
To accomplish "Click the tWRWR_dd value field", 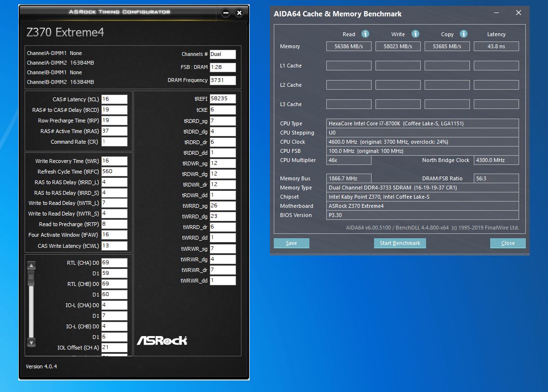I will 223,281.
